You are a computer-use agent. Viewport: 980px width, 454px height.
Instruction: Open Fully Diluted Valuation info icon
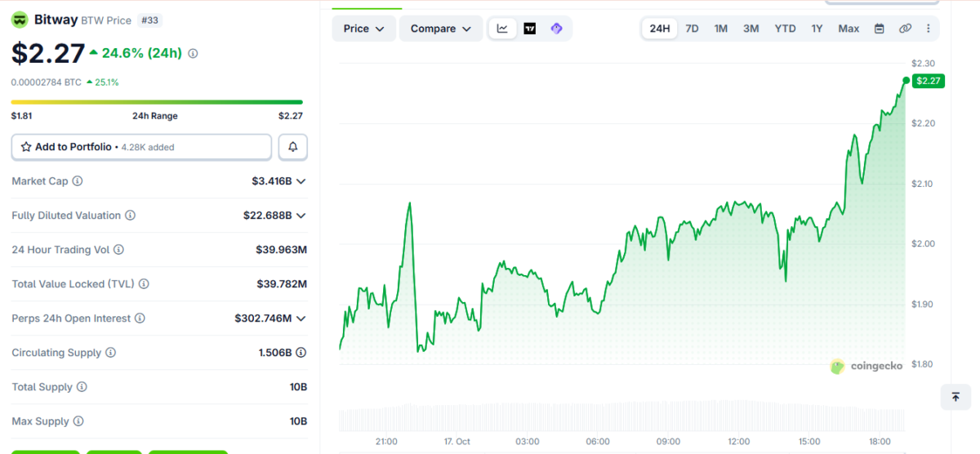130,216
